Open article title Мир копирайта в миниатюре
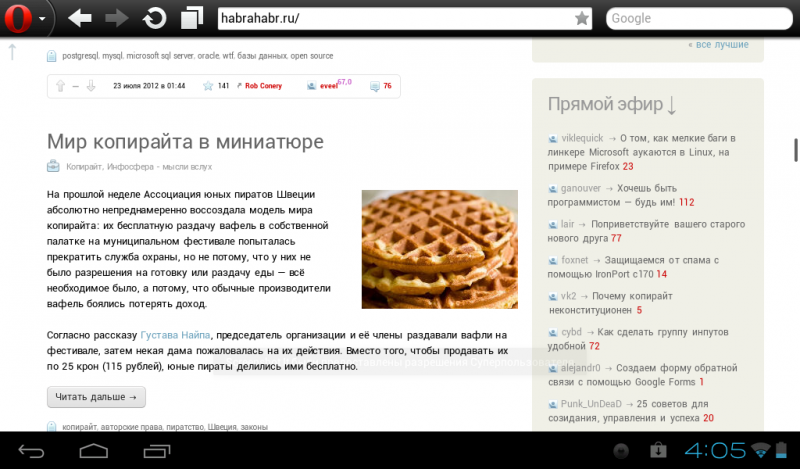The image size is (800, 469). tap(185, 142)
